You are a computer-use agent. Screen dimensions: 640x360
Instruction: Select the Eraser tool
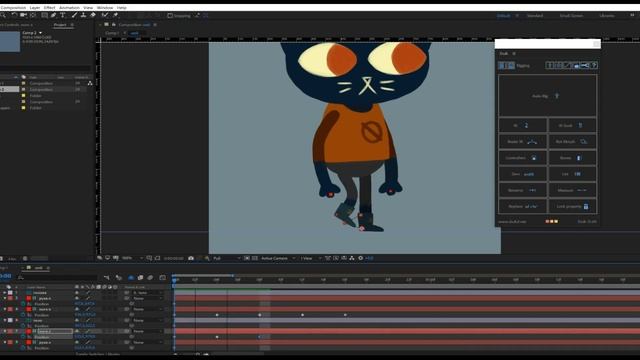(93, 15)
